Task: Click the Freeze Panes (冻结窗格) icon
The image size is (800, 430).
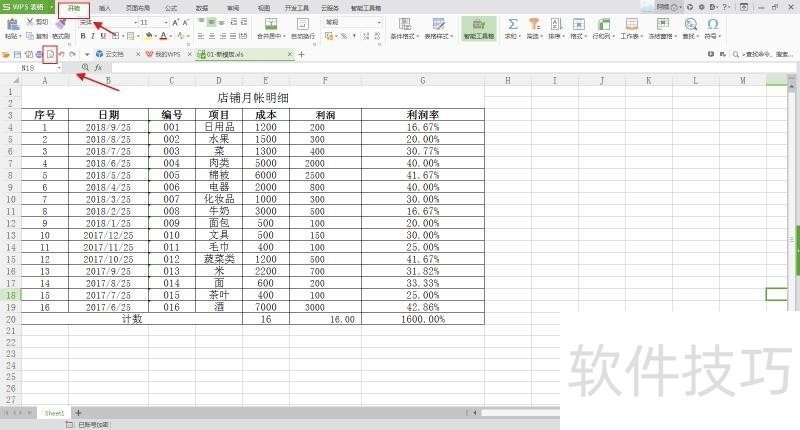Action: coord(664,24)
